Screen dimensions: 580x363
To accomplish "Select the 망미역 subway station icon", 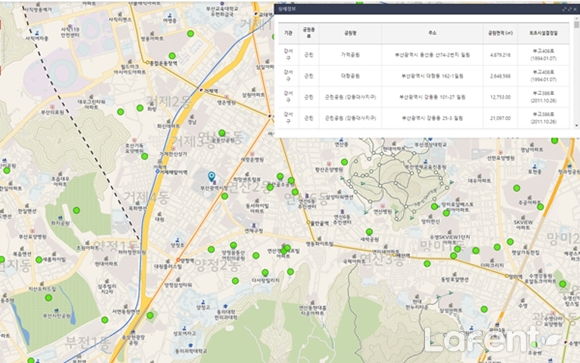I will (x=507, y=276).
